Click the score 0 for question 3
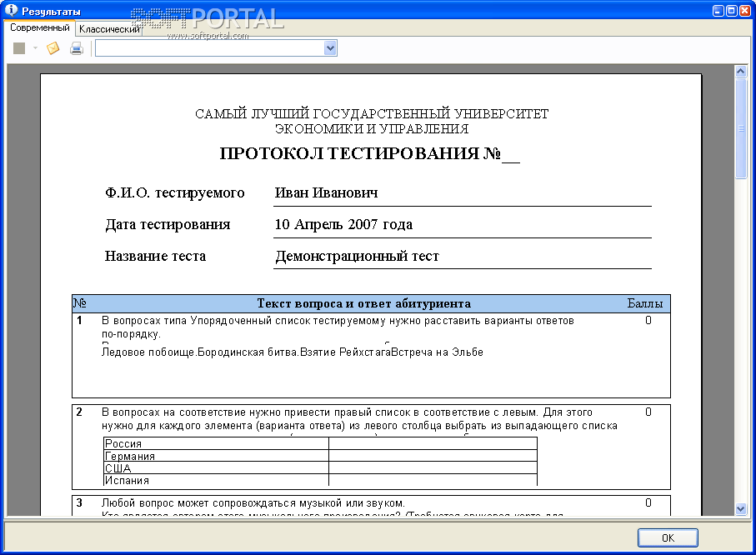The image size is (756, 555). click(648, 503)
